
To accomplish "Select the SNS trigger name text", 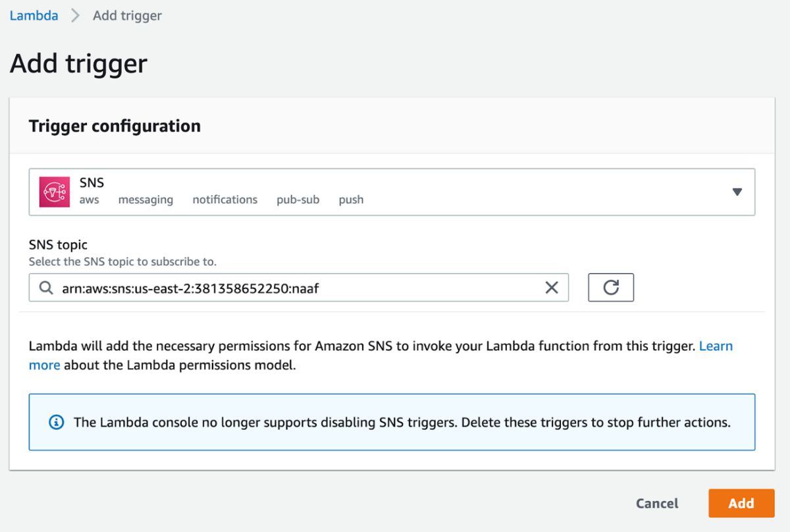I will [x=92, y=183].
